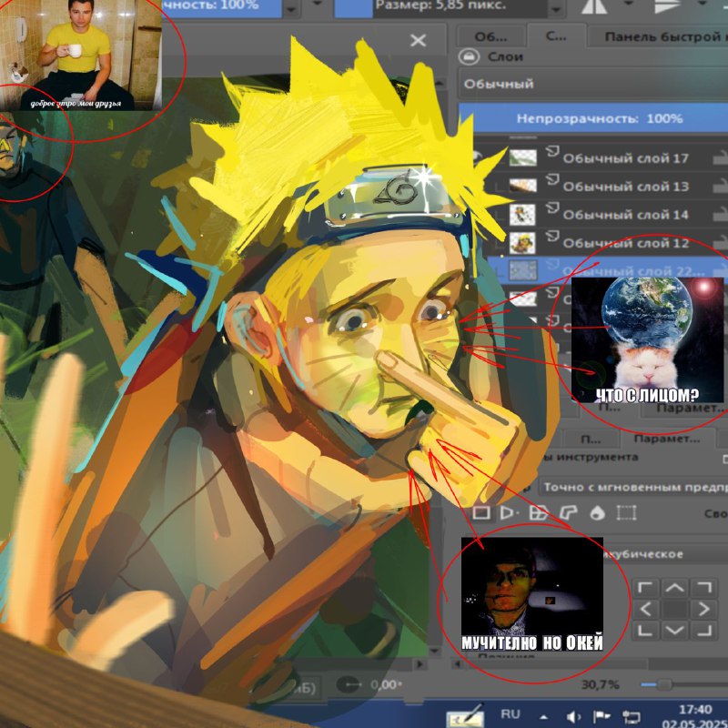Adjust the brush opacity 100% slider in top toolbar
728x728 pixels.
point(221,9)
